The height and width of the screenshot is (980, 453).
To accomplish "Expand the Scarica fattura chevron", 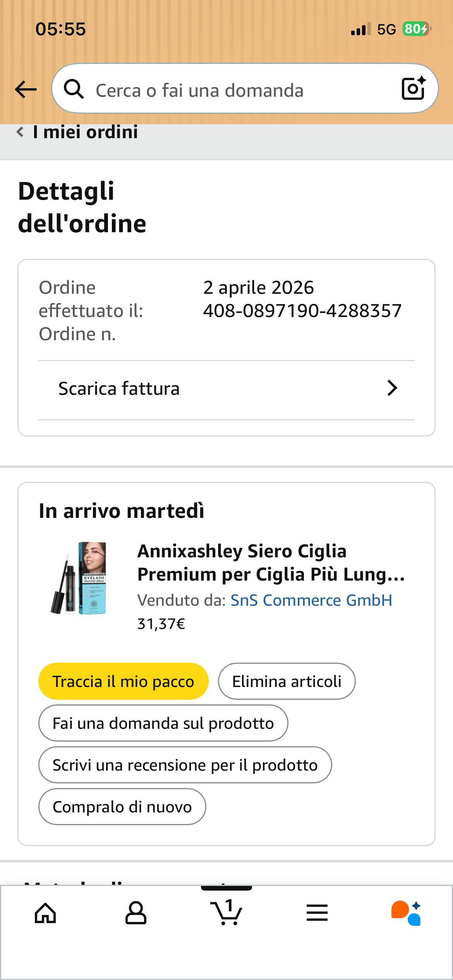I will [x=392, y=388].
